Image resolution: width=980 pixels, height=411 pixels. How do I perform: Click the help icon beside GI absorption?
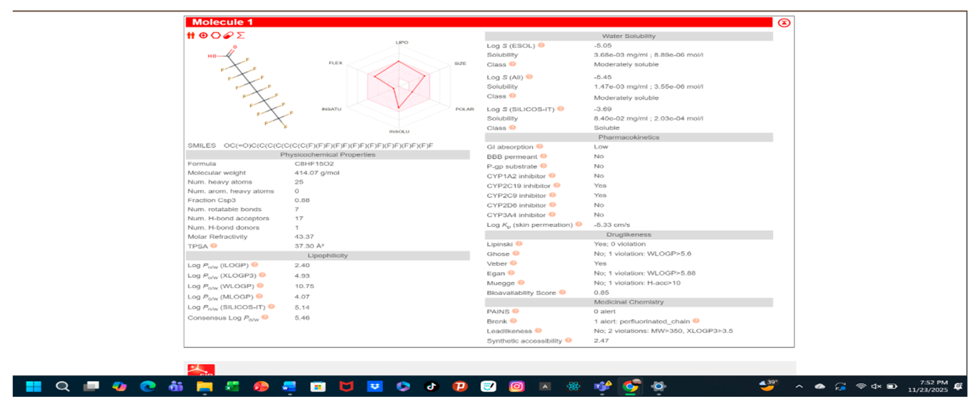pos(540,146)
